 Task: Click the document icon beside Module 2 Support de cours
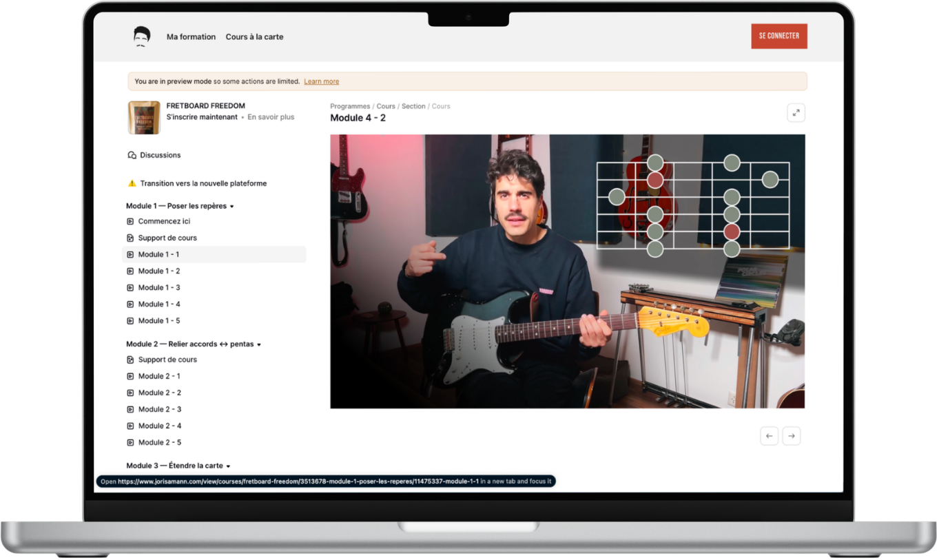pos(130,360)
